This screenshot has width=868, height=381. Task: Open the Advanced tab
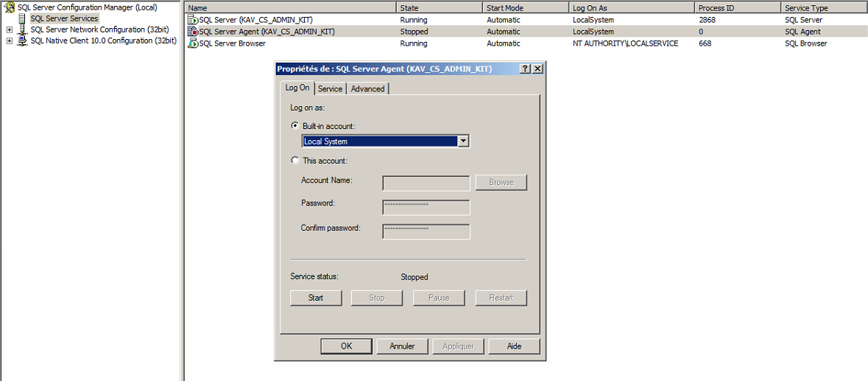pyautogui.click(x=367, y=88)
